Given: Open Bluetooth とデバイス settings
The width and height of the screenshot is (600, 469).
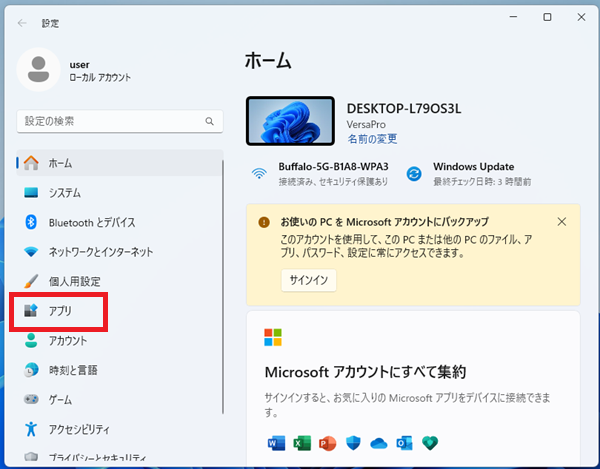Looking at the screenshot, I should 120,222.
